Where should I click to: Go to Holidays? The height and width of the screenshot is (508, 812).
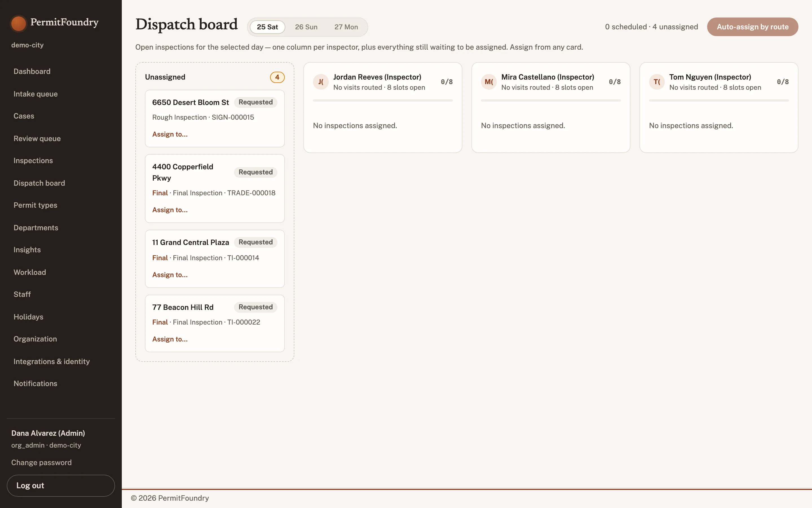pyautogui.click(x=28, y=317)
